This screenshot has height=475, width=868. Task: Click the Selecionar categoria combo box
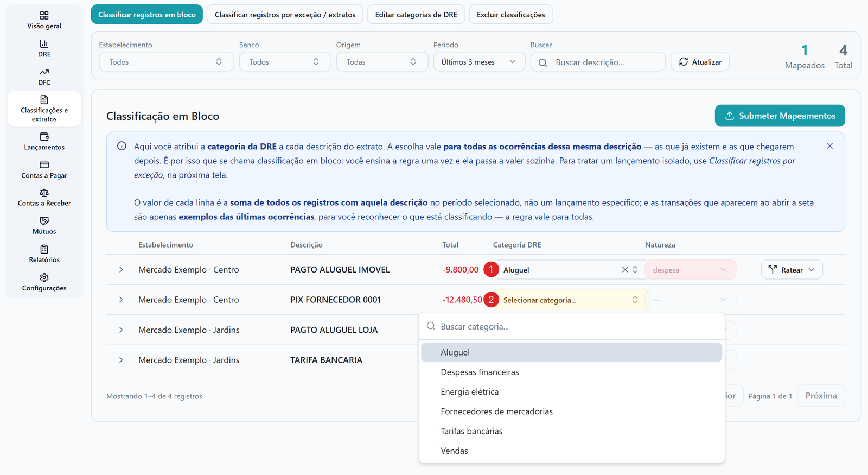[571, 300]
